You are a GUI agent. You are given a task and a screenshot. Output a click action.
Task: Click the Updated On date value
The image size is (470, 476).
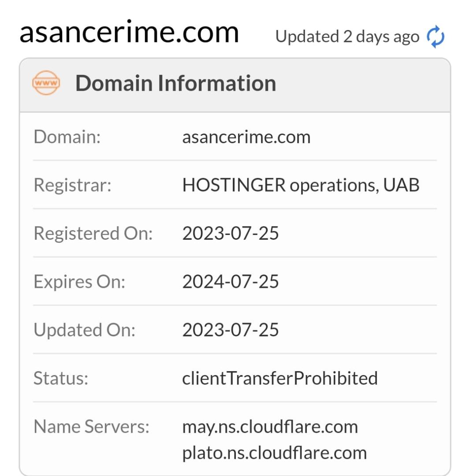point(231,330)
